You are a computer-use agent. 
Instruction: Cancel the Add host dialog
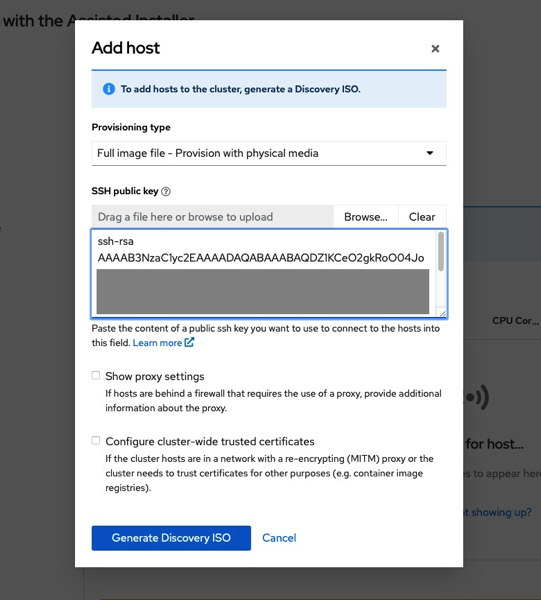tap(279, 538)
